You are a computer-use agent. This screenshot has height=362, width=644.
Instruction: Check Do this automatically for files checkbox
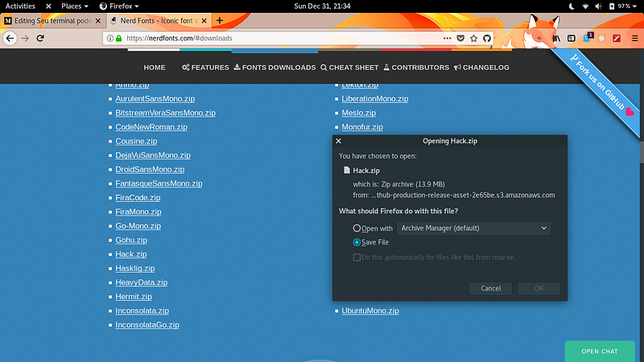[x=357, y=257]
